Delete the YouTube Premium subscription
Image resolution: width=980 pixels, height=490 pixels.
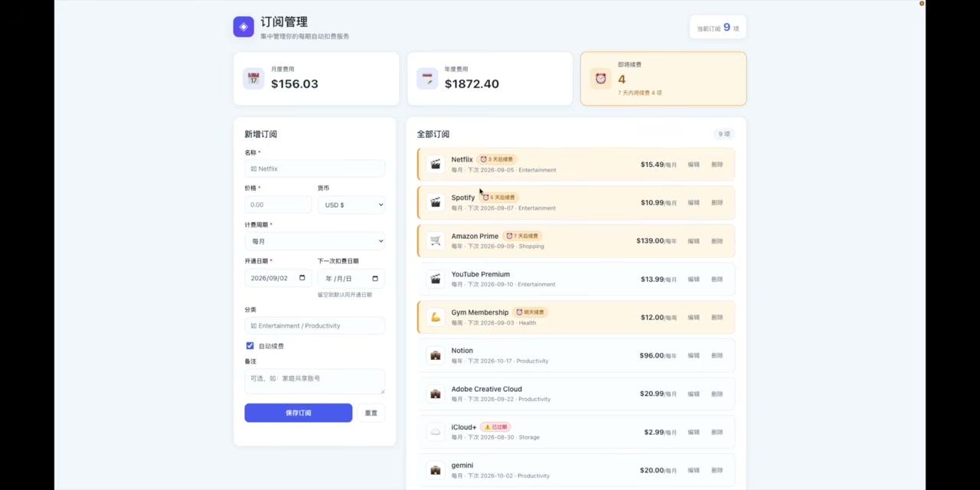[x=717, y=279]
